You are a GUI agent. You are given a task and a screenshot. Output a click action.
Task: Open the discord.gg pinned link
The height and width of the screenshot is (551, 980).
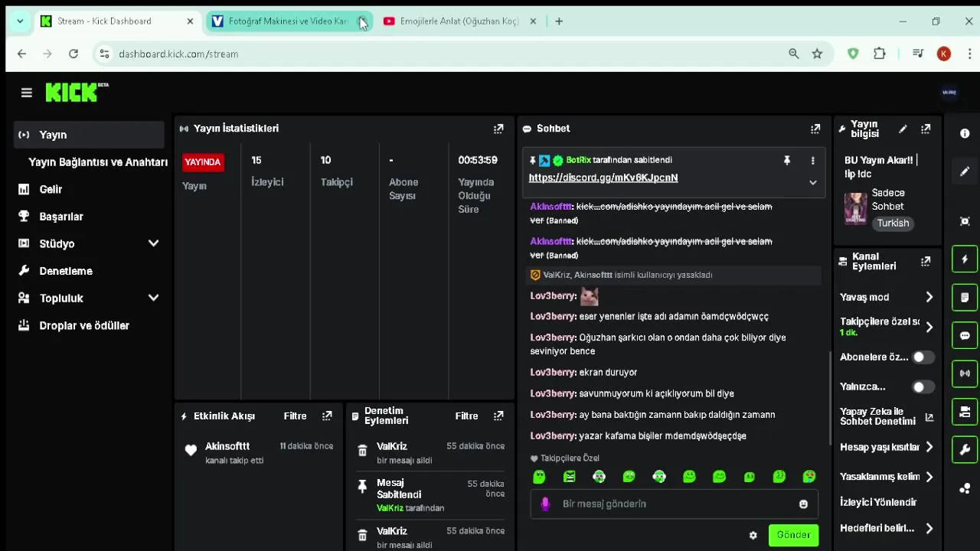(603, 178)
